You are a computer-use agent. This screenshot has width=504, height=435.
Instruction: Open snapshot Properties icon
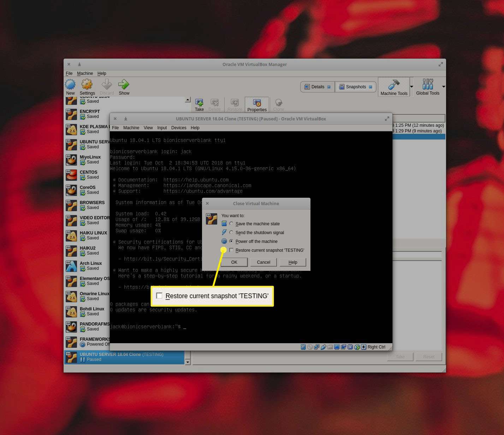click(x=257, y=103)
